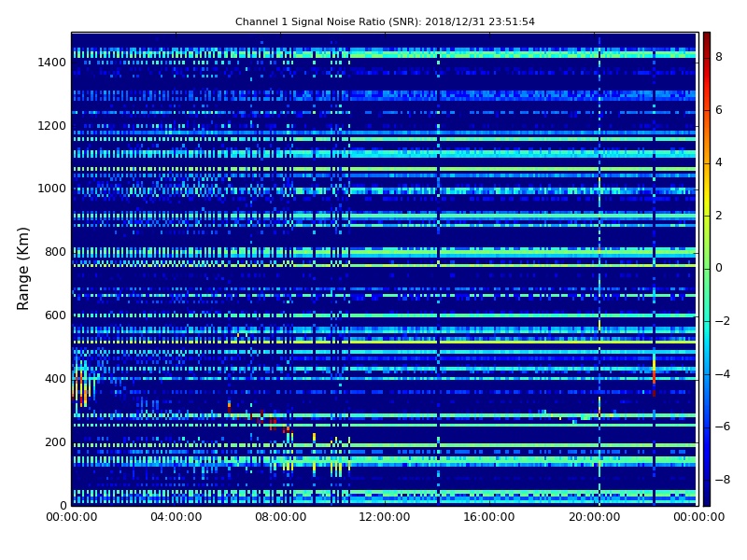Image resolution: width=747 pixels, height=560 pixels.
Task: Click the colorbar tick label 8
Action: point(719,57)
